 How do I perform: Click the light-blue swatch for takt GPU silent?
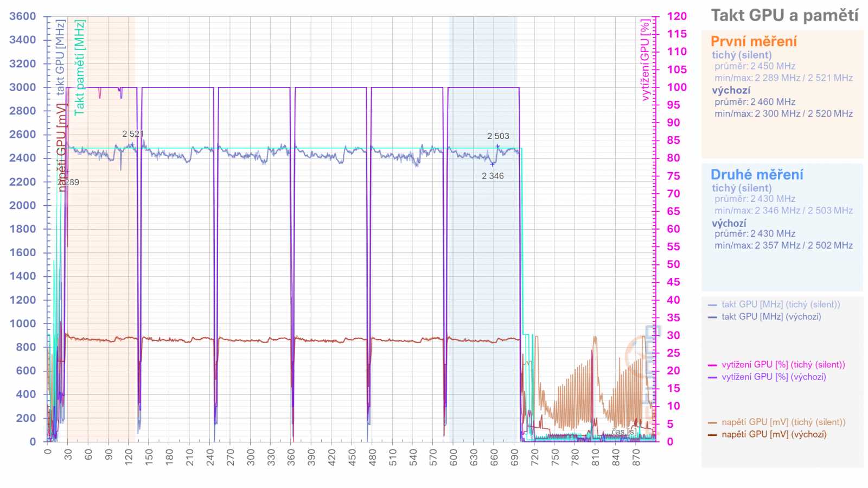pyautogui.click(x=712, y=305)
